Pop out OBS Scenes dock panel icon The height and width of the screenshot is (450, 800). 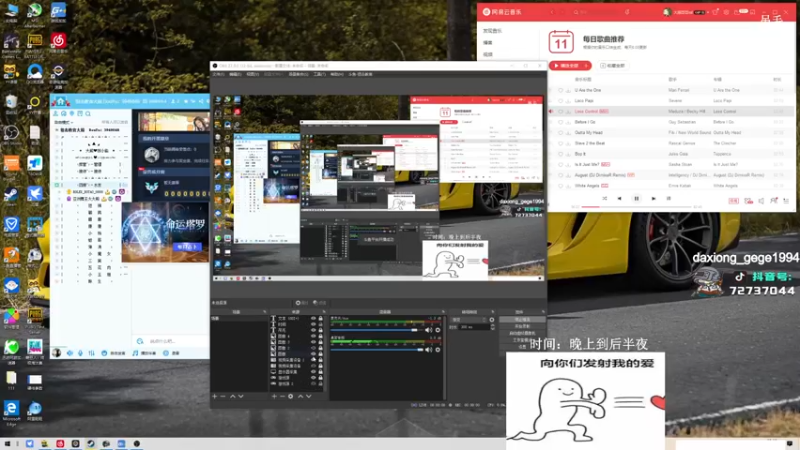(264, 312)
